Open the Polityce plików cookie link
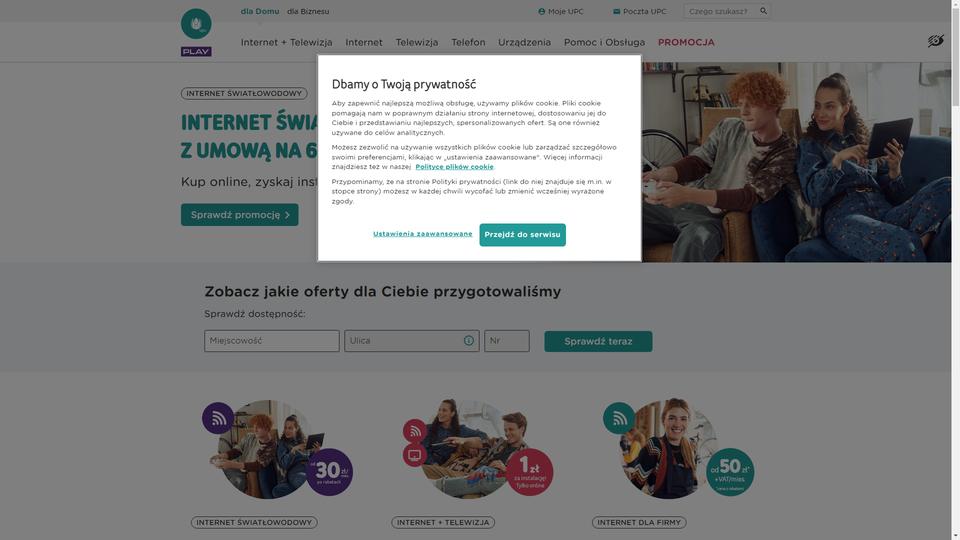 point(454,167)
